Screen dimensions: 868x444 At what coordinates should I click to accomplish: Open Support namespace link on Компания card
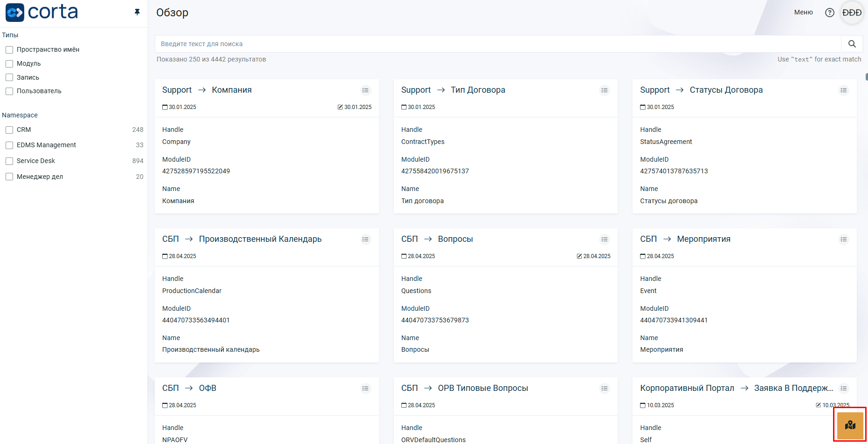pyautogui.click(x=177, y=90)
